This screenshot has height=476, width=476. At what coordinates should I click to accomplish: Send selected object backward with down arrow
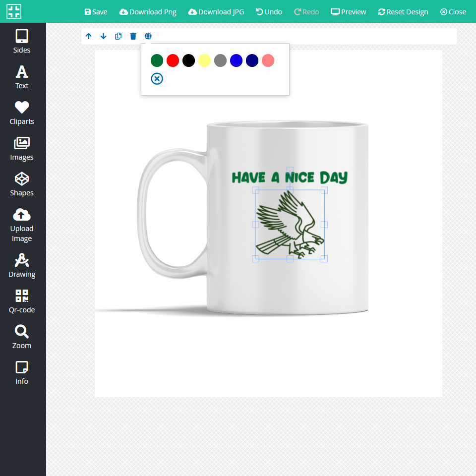coord(104,36)
